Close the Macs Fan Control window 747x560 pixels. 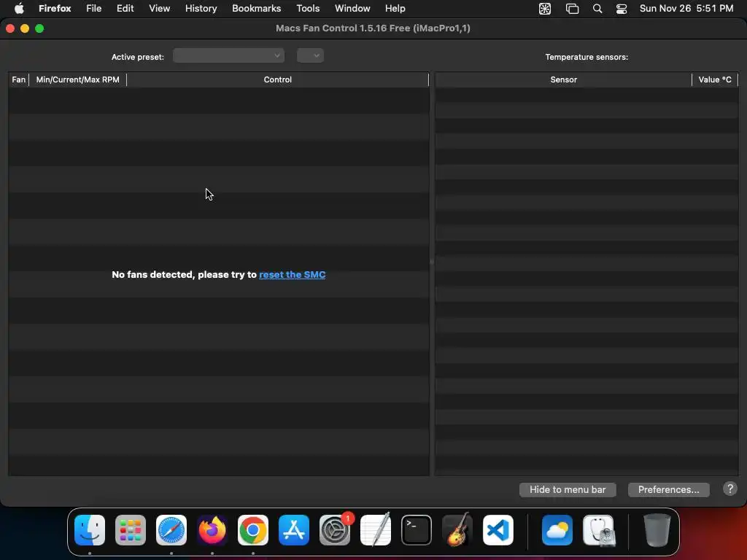pos(10,28)
